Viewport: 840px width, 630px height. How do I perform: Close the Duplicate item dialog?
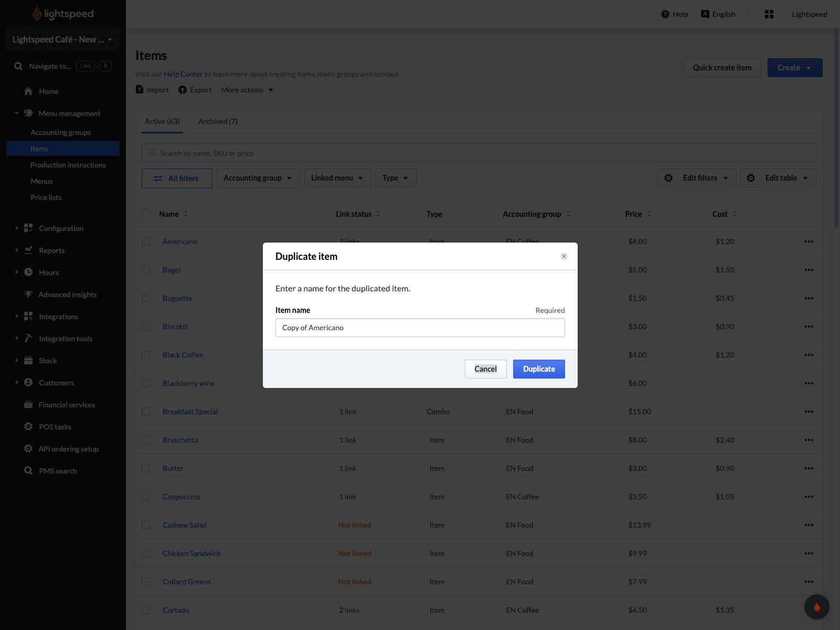[x=564, y=256]
